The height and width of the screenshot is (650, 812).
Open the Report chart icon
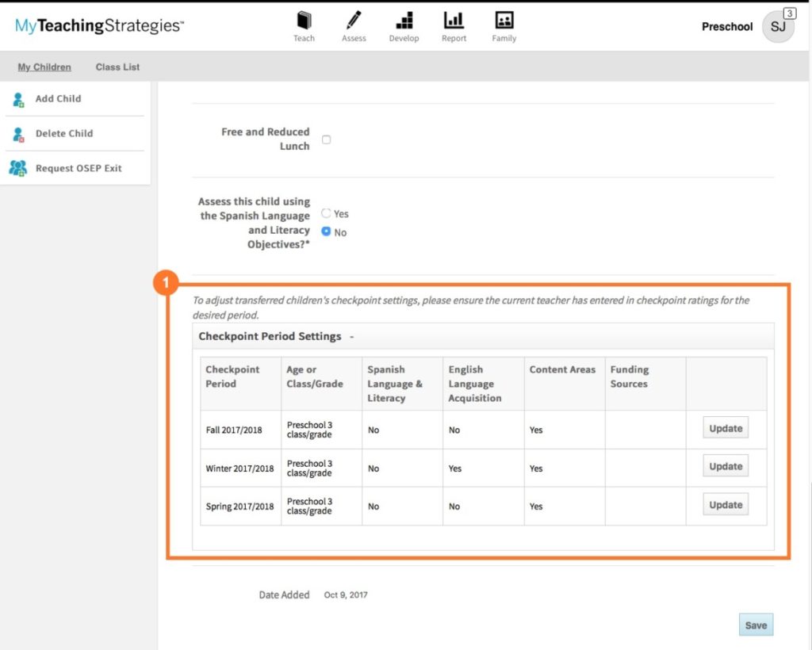pyautogui.click(x=454, y=21)
